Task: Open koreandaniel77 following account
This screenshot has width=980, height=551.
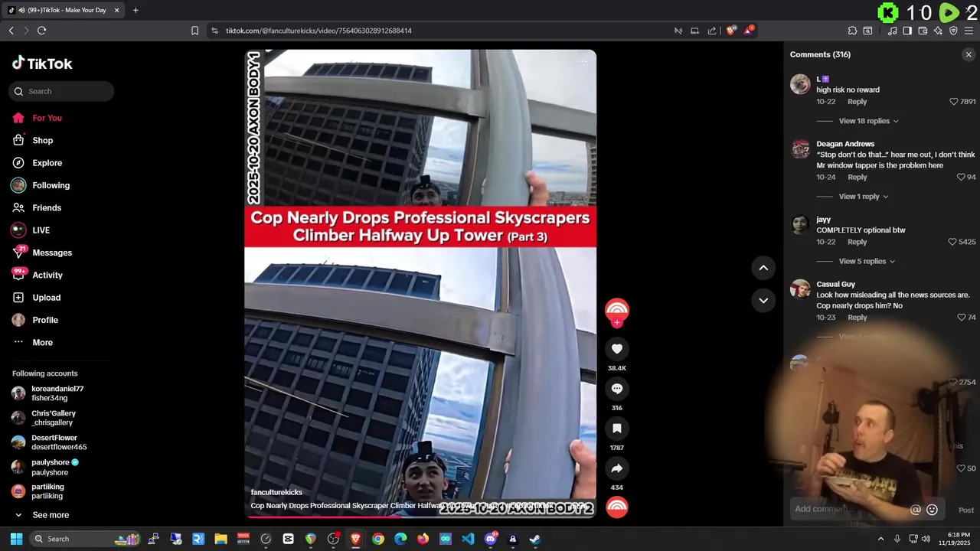Action: [x=56, y=393]
